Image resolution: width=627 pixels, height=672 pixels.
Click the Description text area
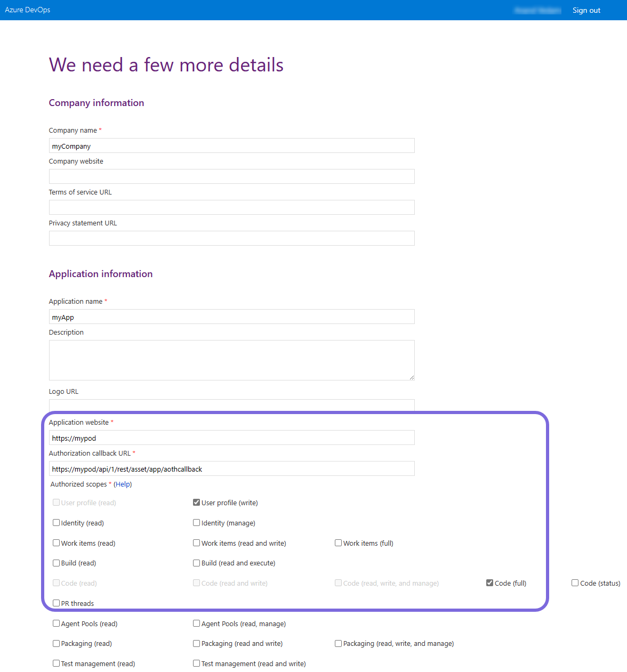[231, 360]
